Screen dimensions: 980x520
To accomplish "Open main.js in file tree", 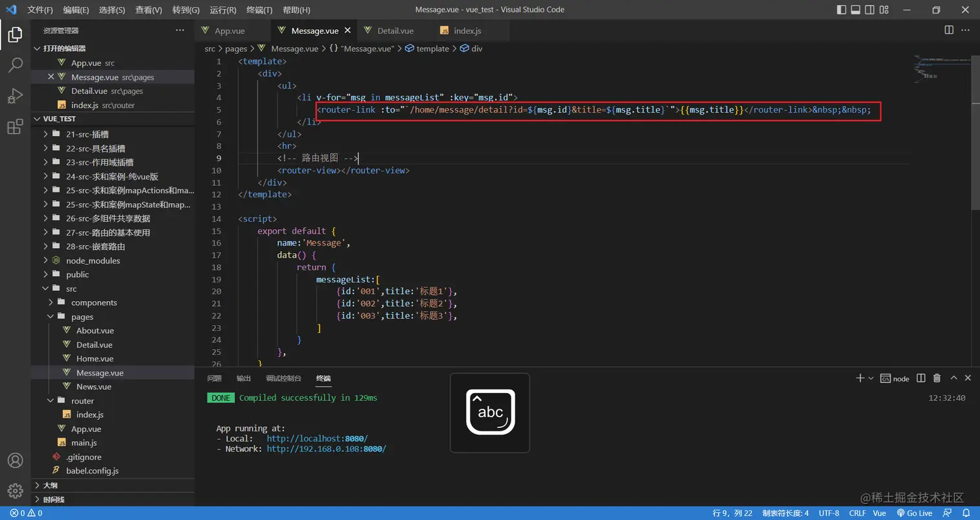I will (x=113, y=443).
